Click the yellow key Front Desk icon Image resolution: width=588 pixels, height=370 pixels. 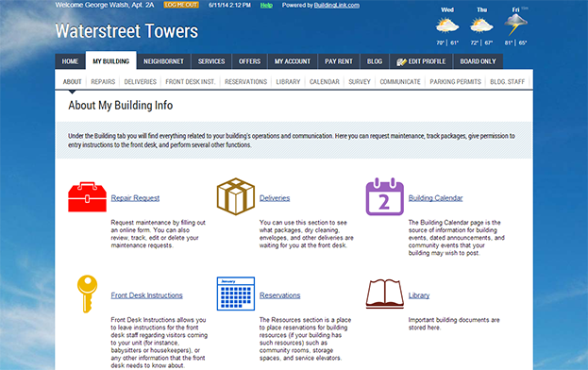[87, 294]
